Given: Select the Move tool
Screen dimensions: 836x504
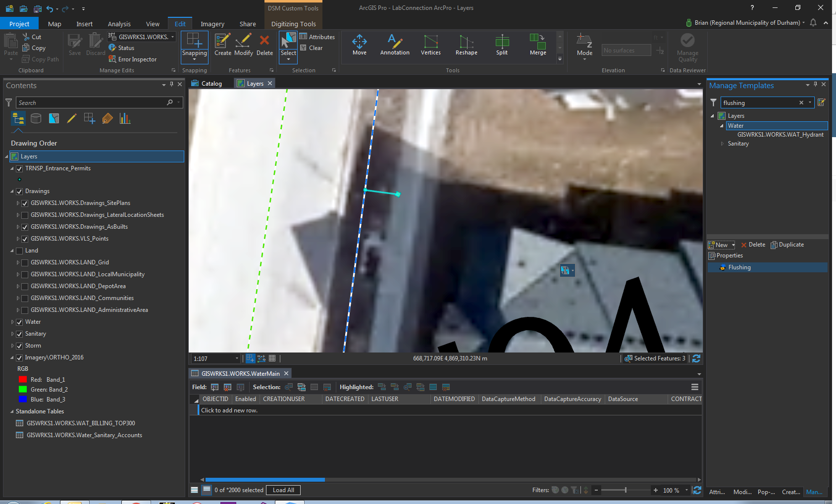Looking at the screenshot, I should (360, 45).
